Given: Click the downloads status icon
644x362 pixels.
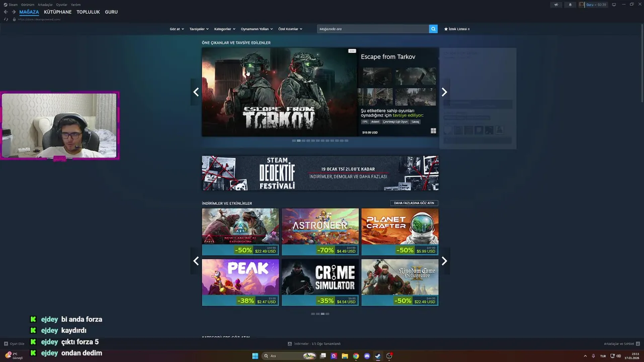Looking at the screenshot, I should click(290, 344).
